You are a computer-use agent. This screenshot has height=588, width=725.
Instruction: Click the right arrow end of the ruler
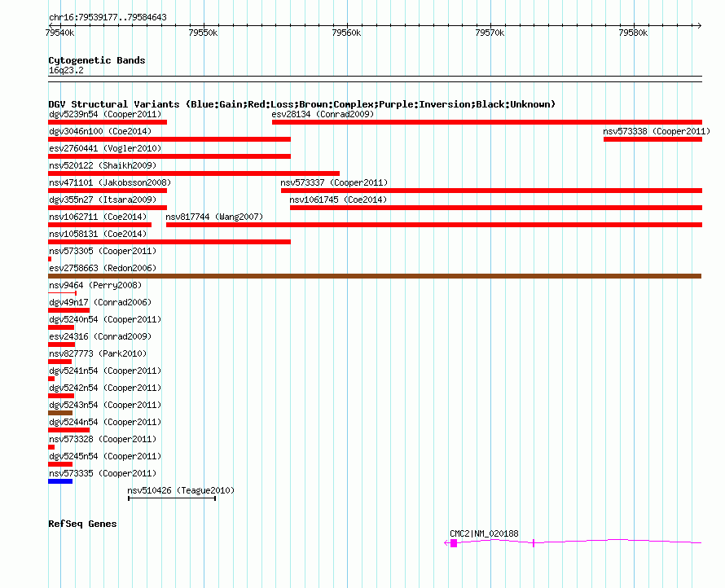point(699,25)
